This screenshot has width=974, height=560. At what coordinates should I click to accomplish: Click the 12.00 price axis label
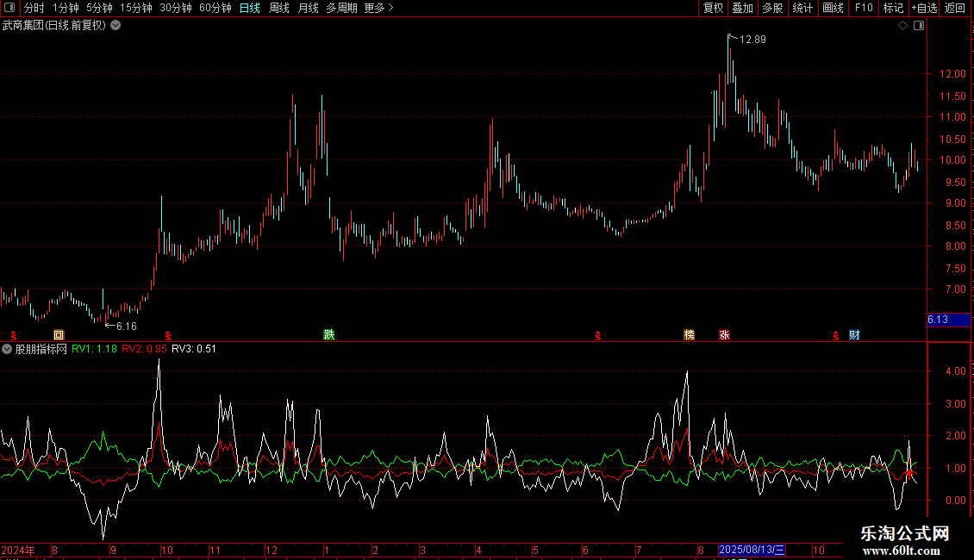pos(952,74)
